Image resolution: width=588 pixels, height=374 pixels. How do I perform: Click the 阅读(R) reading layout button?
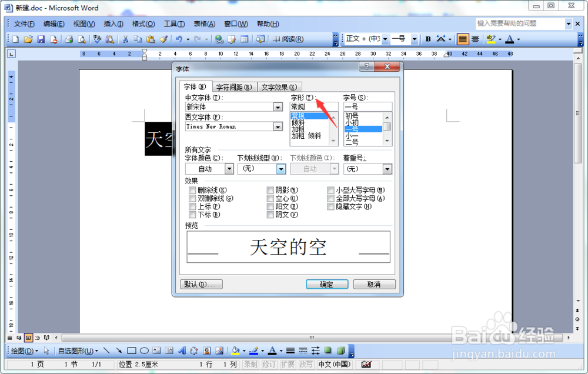click(288, 39)
